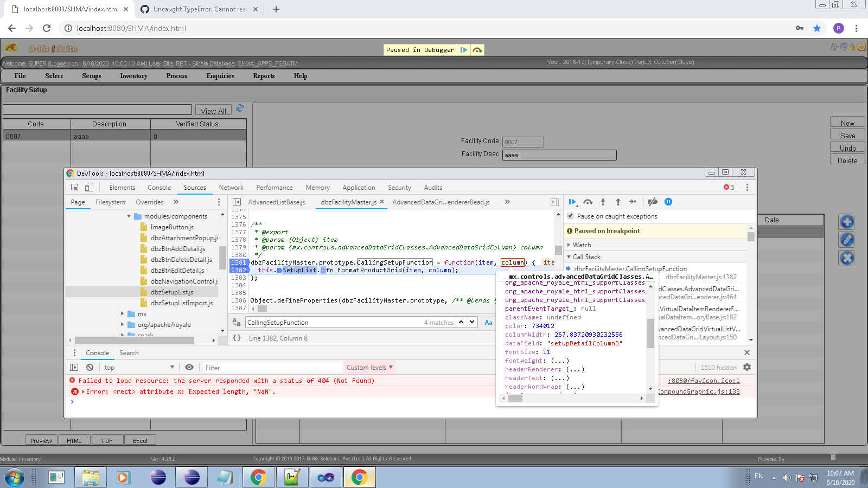Toggle device toolbar icon in DevTools
The height and width of the screenshot is (488, 868).
[x=89, y=187]
